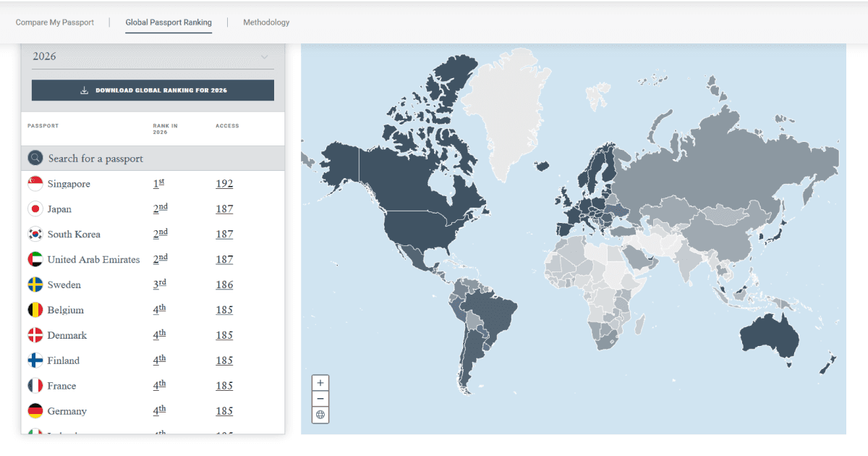
Task: Open the year selection dropdown showing 2026
Action: pyautogui.click(x=152, y=56)
